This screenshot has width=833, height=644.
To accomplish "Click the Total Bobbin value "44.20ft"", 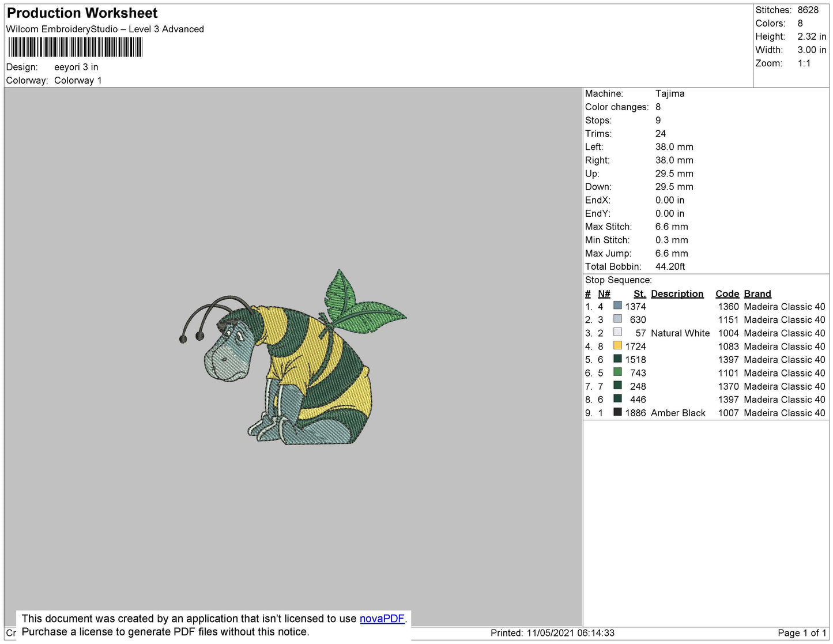I will pyautogui.click(x=670, y=266).
